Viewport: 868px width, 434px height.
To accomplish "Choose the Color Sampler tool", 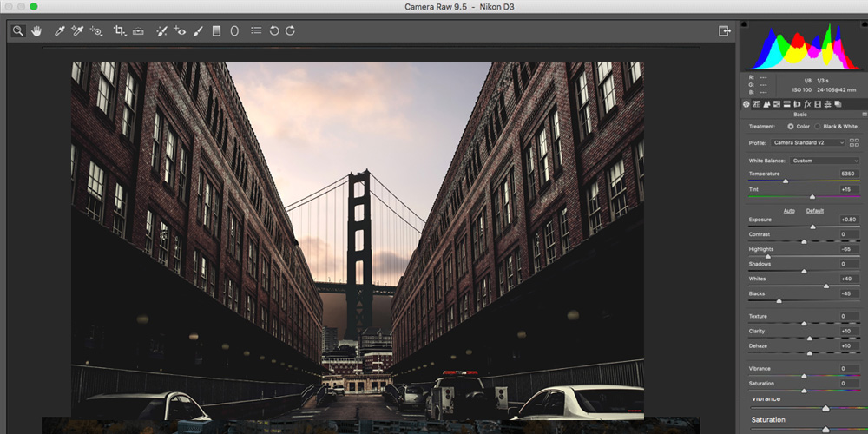I will (x=77, y=31).
